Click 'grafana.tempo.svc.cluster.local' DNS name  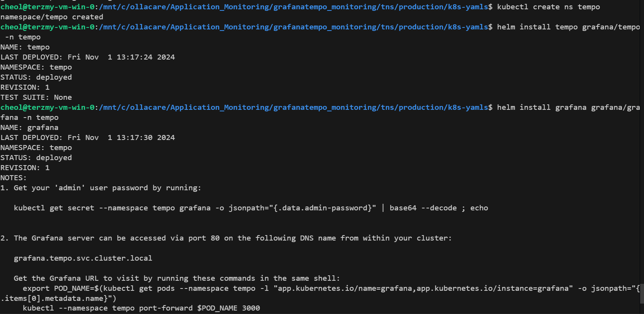click(83, 258)
